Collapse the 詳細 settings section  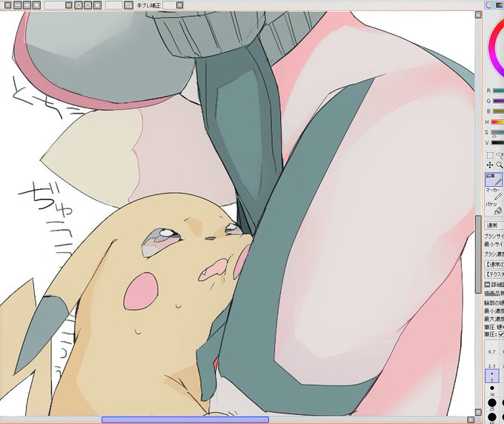click(487, 285)
